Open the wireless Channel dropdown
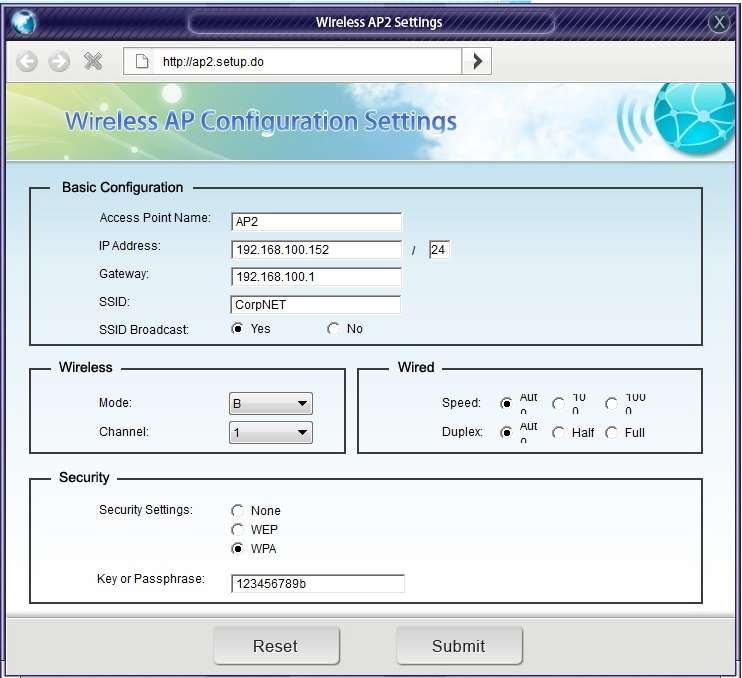Image resolution: width=742 pixels, height=678 pixels. tap(271, 432)
